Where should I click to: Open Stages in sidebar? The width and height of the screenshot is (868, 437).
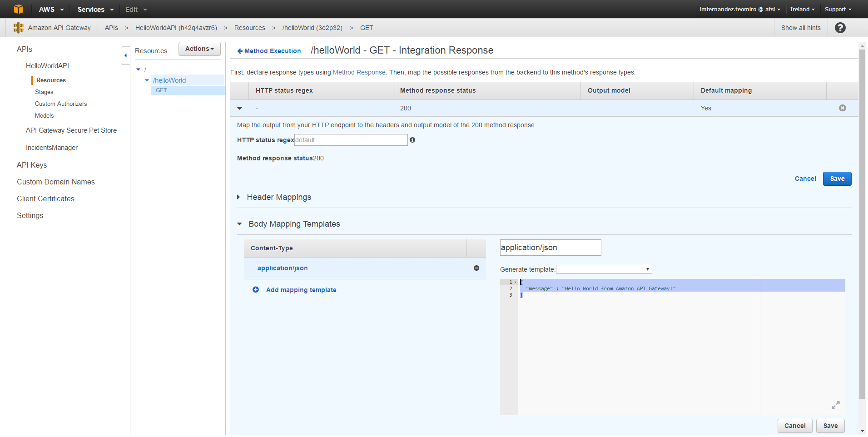44,92
